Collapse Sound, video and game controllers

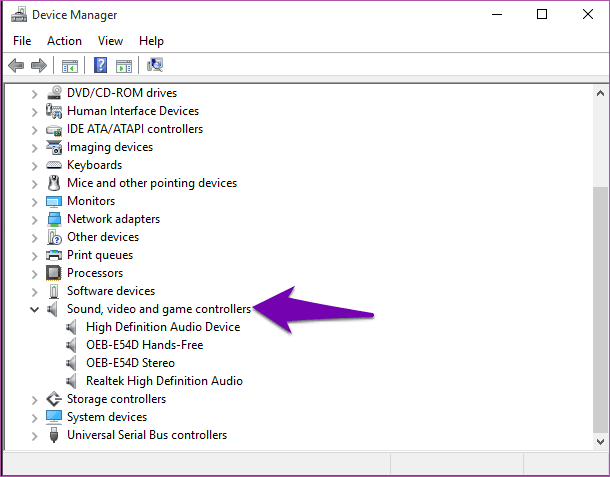35,310
